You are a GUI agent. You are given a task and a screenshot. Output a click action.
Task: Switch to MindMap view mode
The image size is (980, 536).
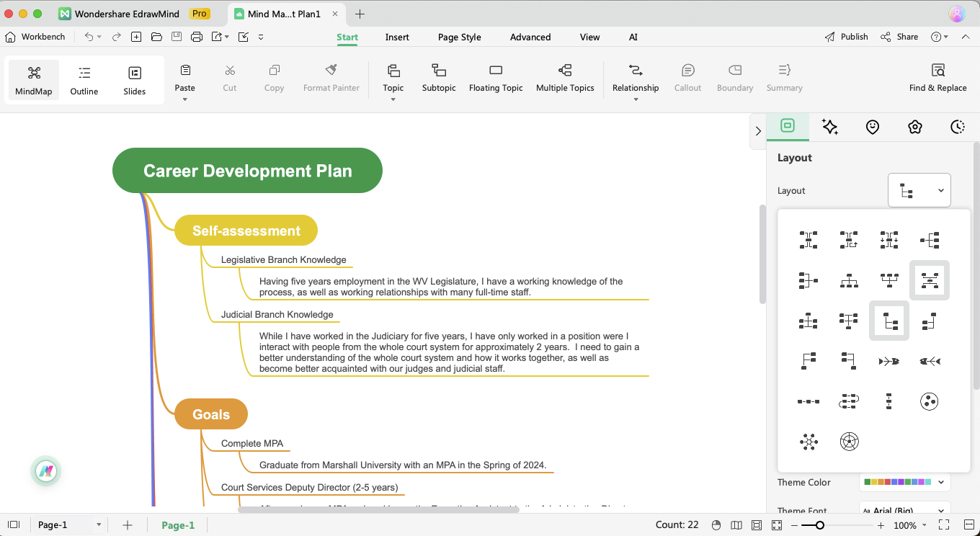(34, 80)
